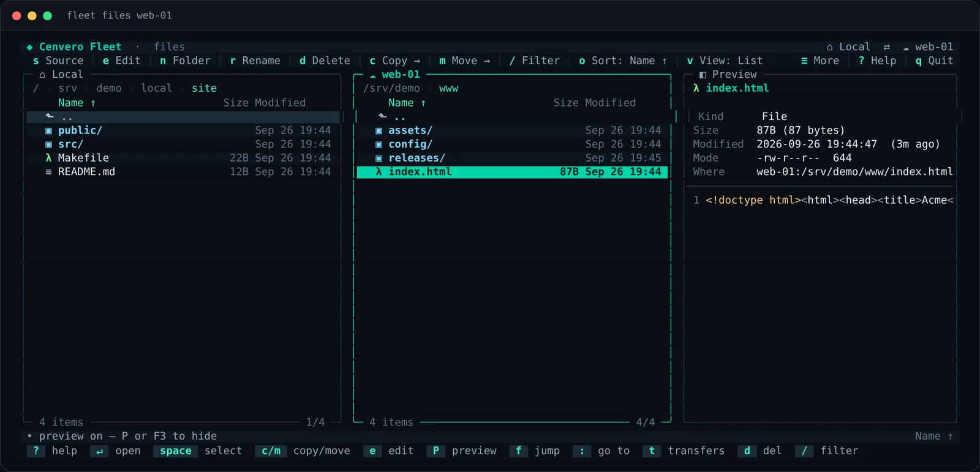980x472 pixels.
Task: Navigate to srv in Local breadcrumb
Action: [x=67, y=88]
